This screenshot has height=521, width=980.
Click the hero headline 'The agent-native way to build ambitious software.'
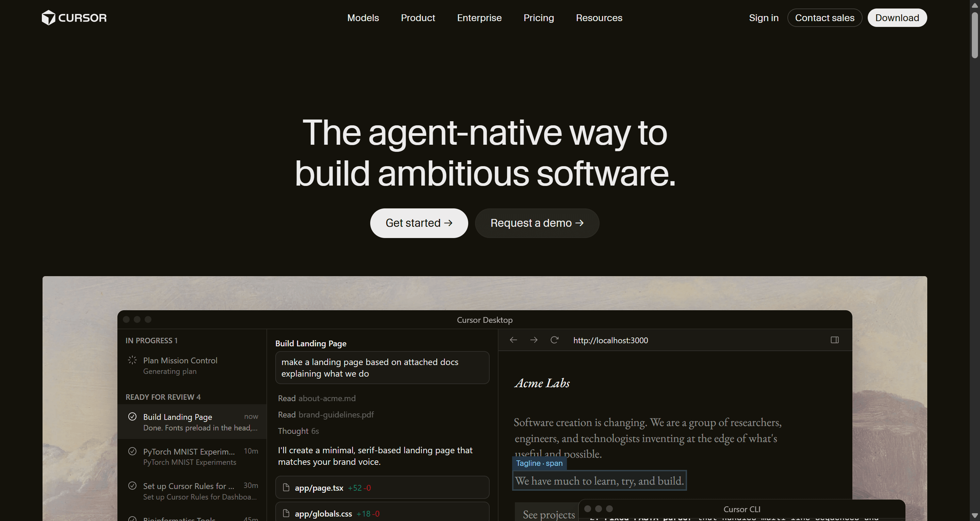pyautogui.click(x=485, y=153)
